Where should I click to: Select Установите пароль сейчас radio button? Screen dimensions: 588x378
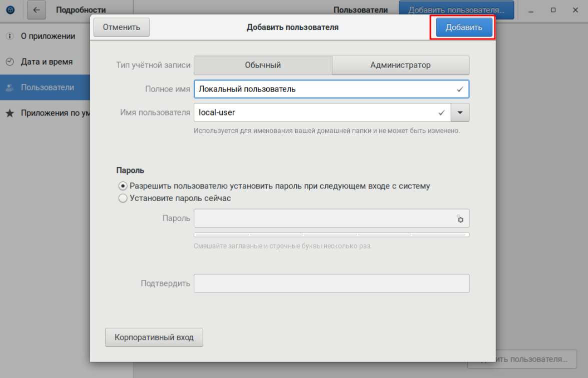(x=123, y=198)
